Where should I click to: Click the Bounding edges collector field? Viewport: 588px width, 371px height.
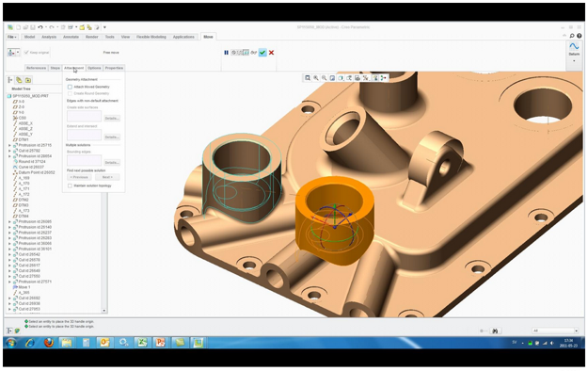(85, 160)
